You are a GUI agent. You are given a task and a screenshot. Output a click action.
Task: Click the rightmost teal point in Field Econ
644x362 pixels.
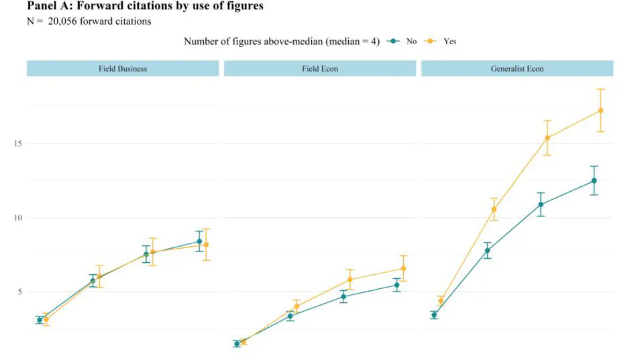click(396, 285)
